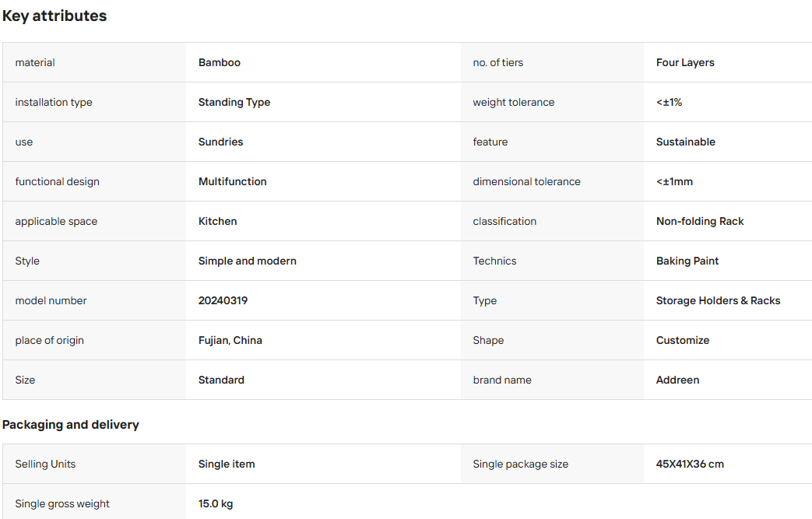812x519 pixels.
Task: Select the Baking Paint technics value
Action: click(x=687, y=261)
